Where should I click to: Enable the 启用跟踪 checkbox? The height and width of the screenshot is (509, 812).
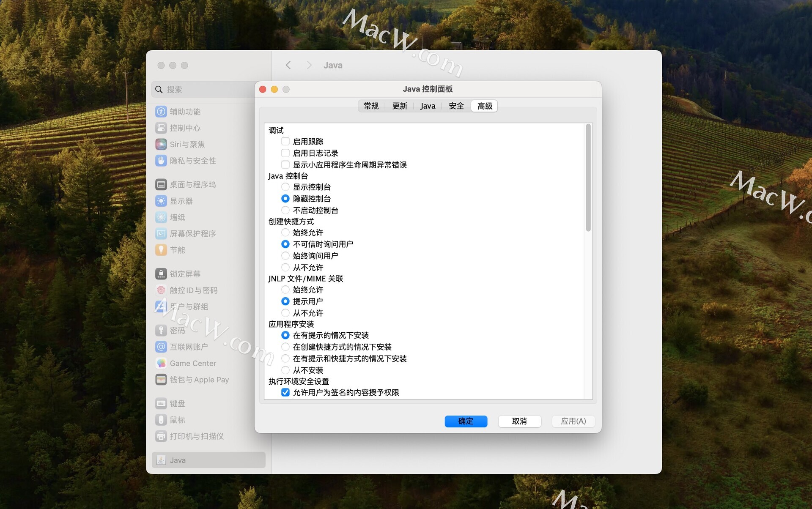click(285, 141)
